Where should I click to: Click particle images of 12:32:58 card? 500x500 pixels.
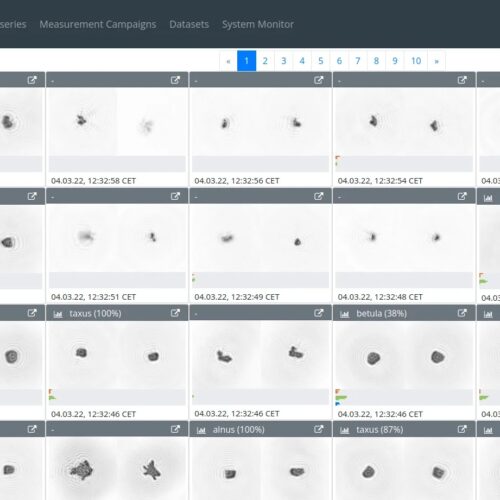[x=117, y=122]
